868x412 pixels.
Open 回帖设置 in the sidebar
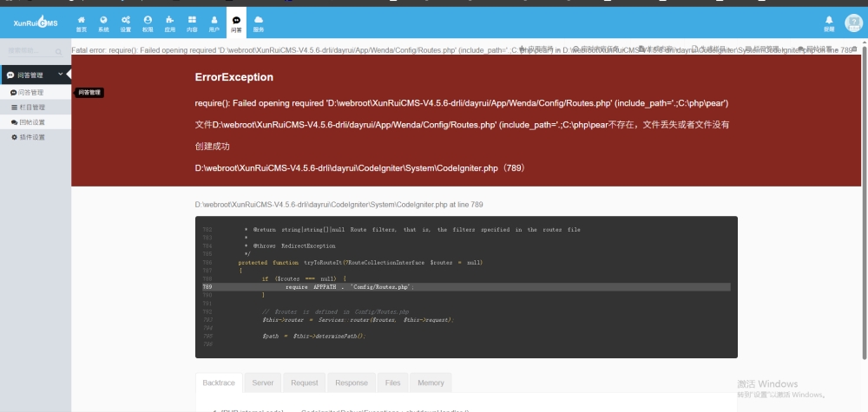coord(31,122)
